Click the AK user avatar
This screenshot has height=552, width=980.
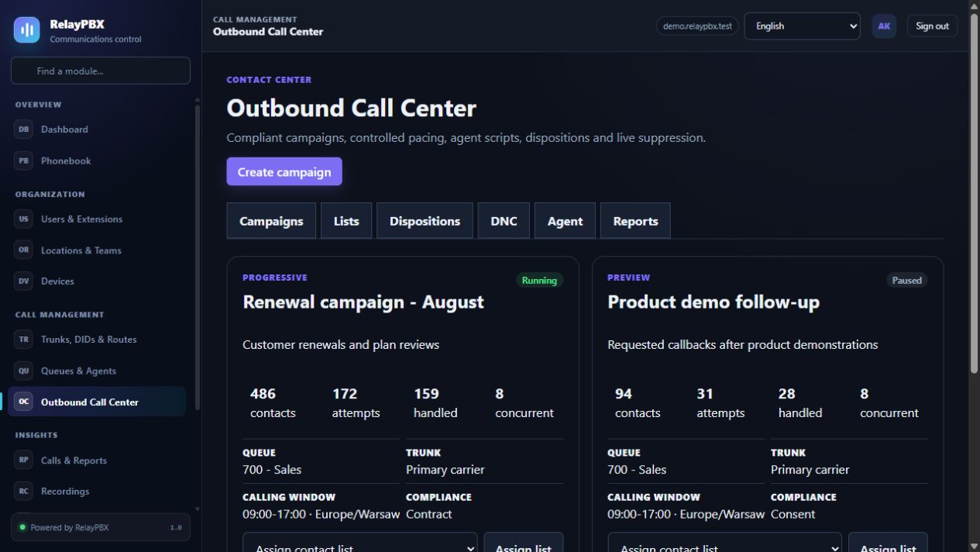coord(884,26)
